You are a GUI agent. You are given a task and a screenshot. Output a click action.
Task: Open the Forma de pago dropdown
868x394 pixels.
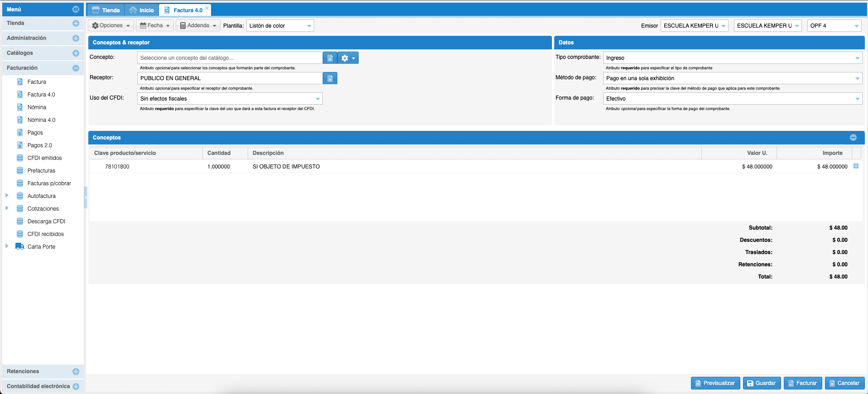(x=857, y=99)
